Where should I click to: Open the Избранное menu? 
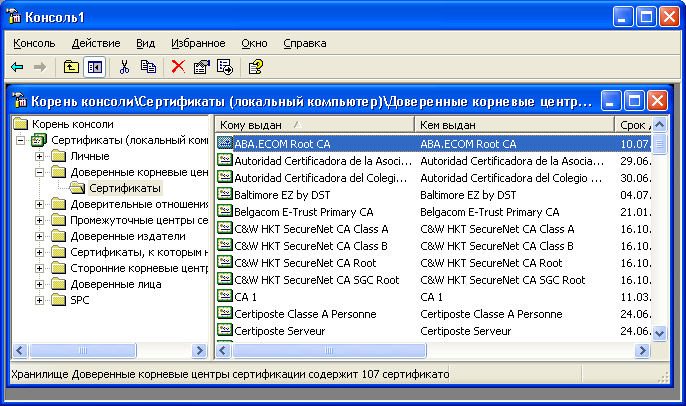coord(198,43)
